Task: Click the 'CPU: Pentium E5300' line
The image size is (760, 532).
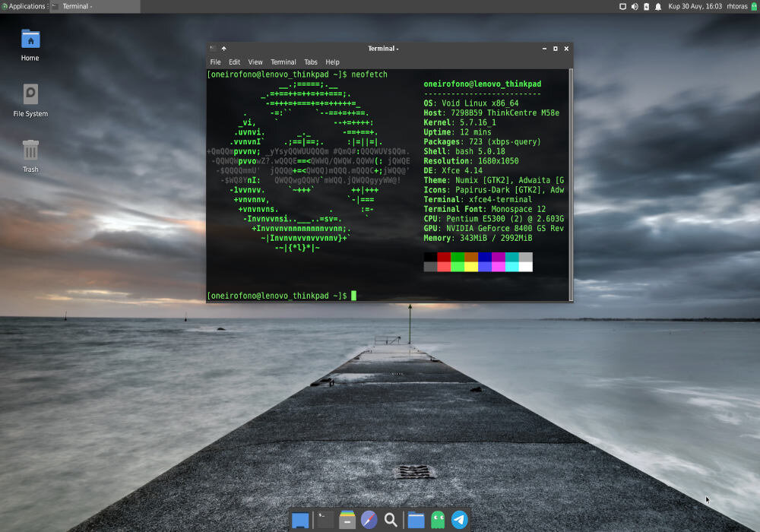Action: coord(494,219)
